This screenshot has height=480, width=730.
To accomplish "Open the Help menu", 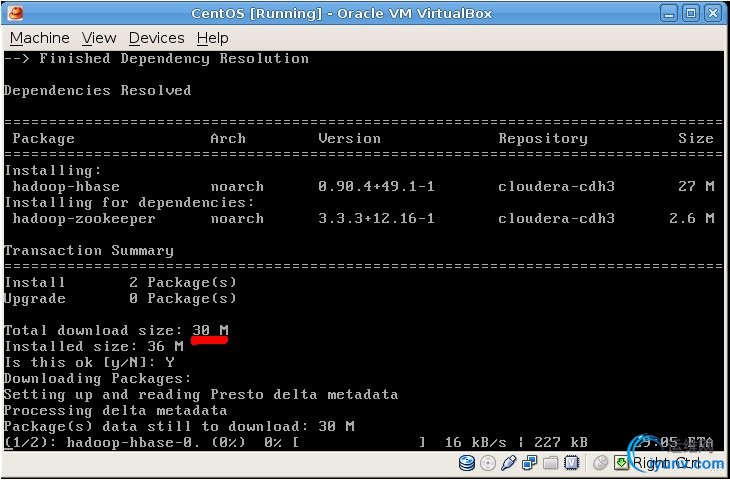I will pos(212,38).
